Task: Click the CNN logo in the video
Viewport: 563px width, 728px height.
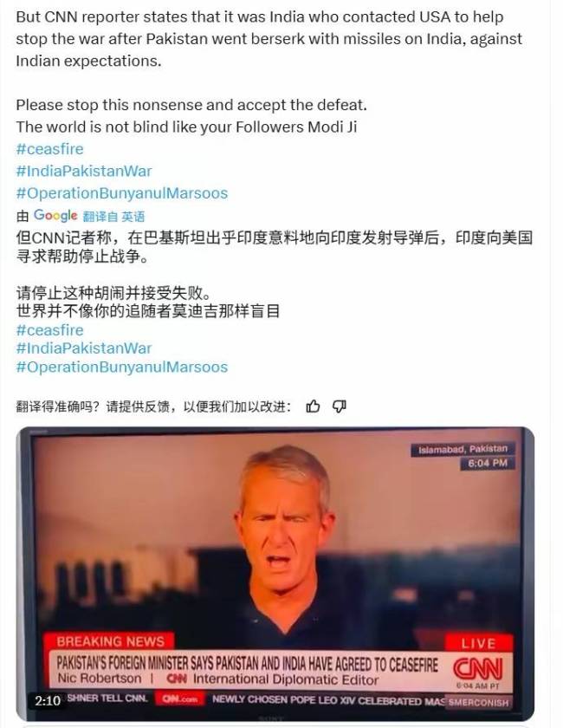Action: coord(477,669)
